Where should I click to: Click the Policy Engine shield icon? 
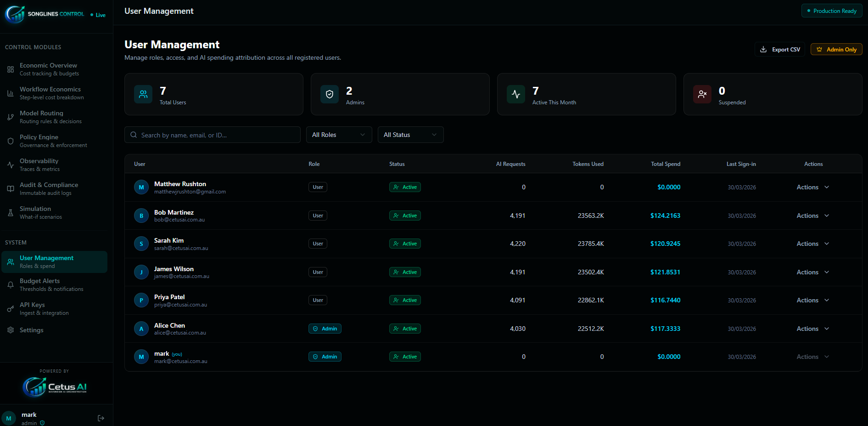click(x=10, y=141)
